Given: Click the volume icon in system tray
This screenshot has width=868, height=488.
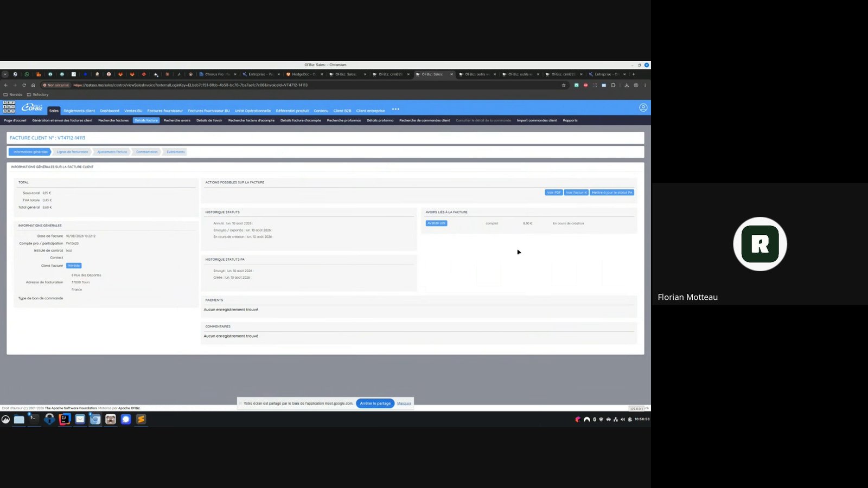Looking at the screenshot, I should (623, 419).
